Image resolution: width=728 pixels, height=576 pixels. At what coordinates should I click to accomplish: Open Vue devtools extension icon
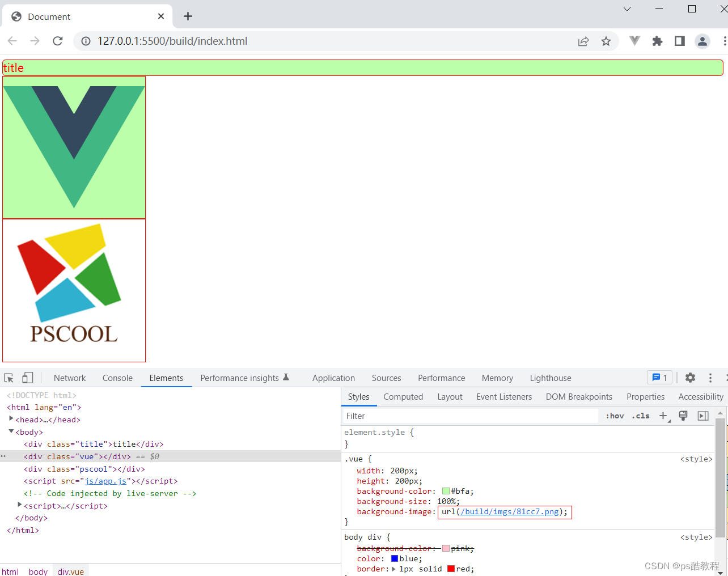pyautogui.click(x=634, y=41)
